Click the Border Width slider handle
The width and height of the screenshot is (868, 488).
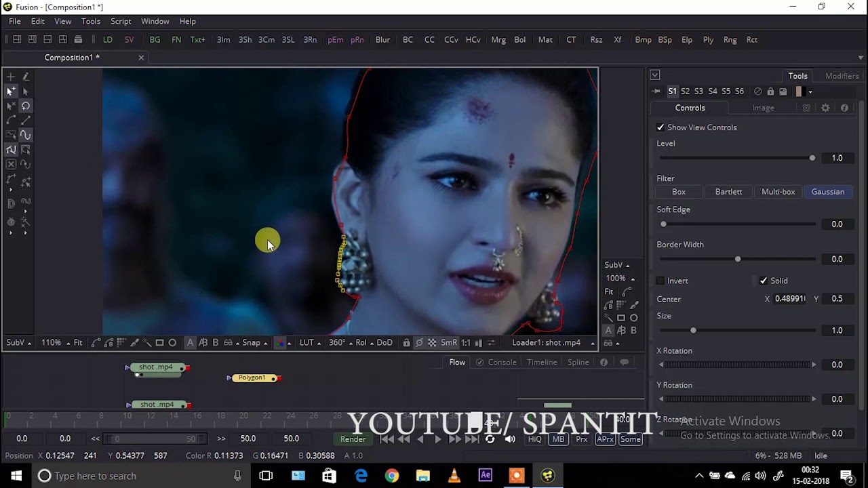(738, 259)
